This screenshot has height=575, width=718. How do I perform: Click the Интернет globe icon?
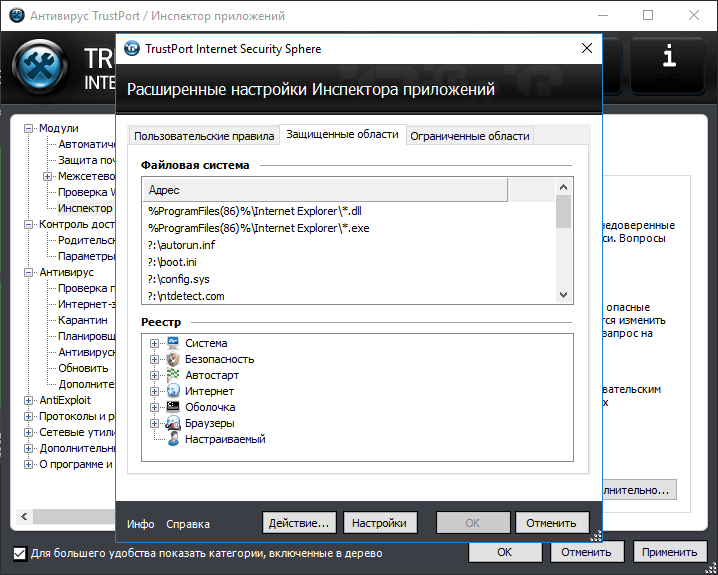pos(173,391)
